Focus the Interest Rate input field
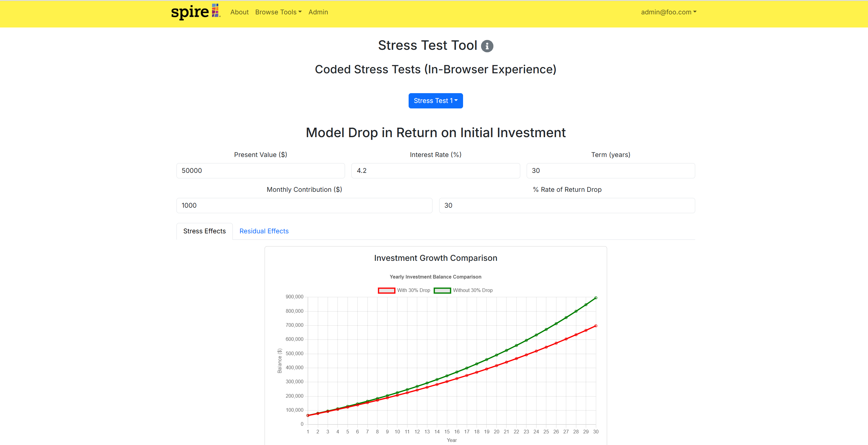 tap(435, 171)
